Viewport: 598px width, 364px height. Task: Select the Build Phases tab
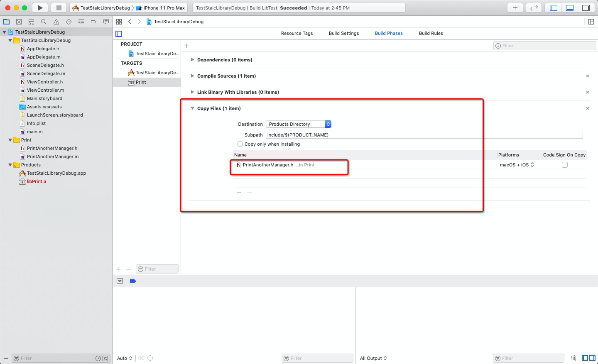(x=389, y=33)
